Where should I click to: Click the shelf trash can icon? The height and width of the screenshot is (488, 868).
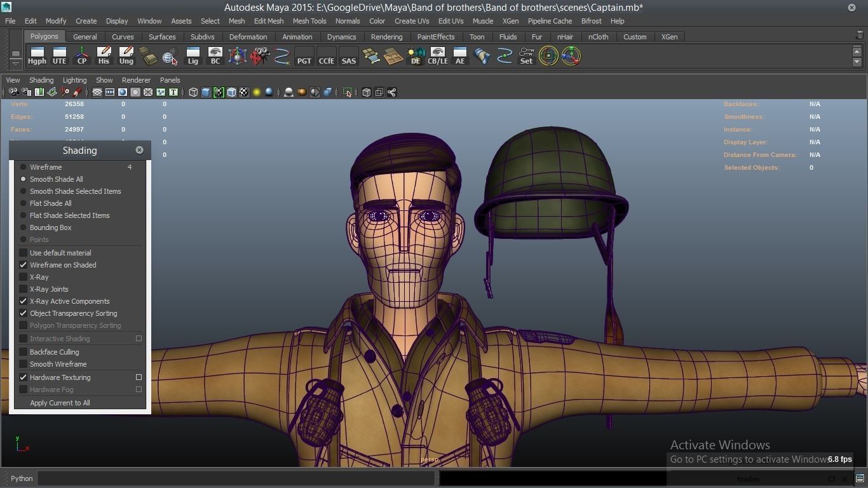pos(860,36)
